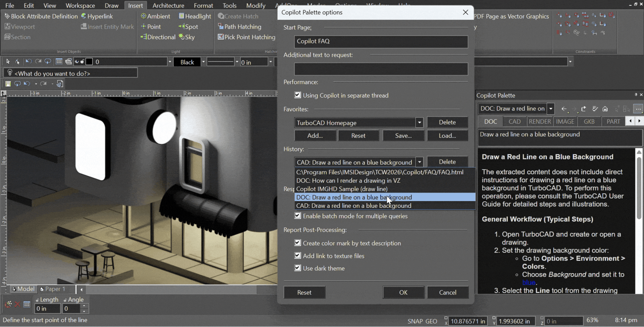
Task: Click the layers stack icon in the toolbar
Action: 68,62
